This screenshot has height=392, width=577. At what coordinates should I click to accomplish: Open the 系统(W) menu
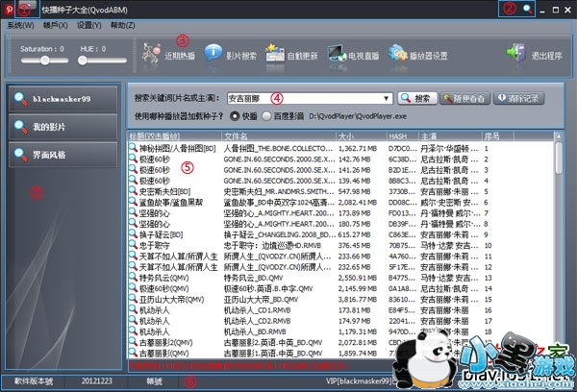coord(20,25)
